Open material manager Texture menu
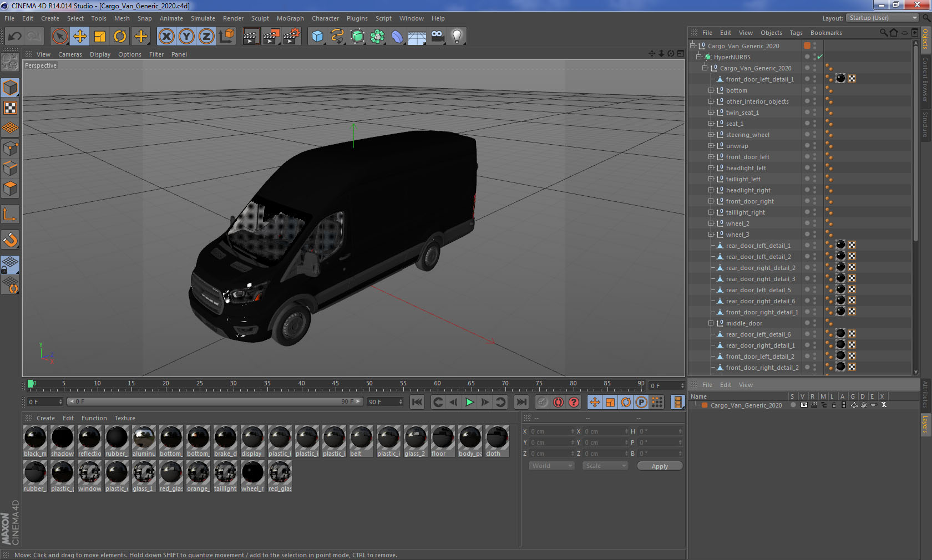932x560 pixels. coord(125,418)
